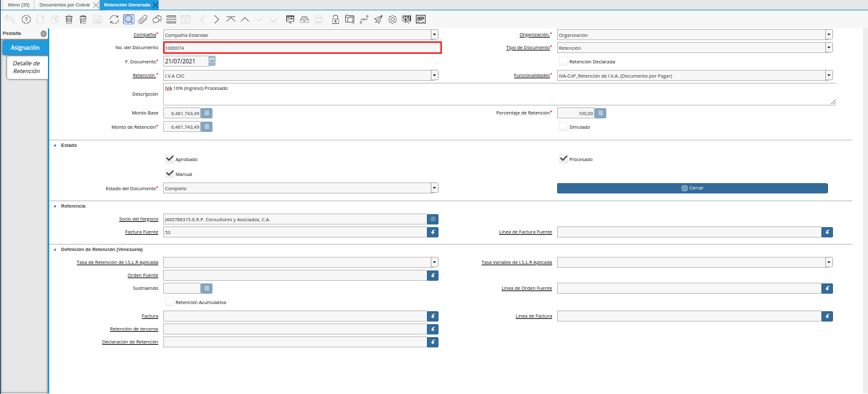
Task: Open the Monto de Retención calculator button
Action: [x=207, y=127]
